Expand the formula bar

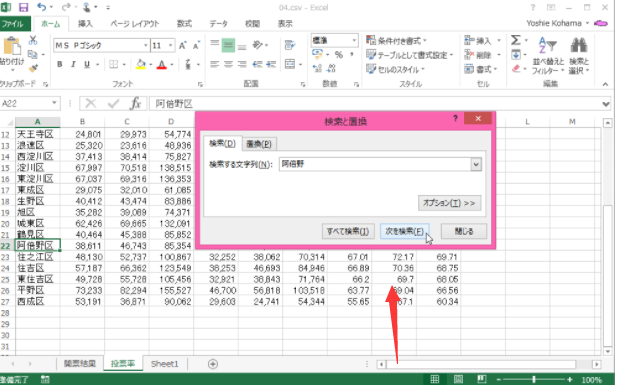[606, 104]
